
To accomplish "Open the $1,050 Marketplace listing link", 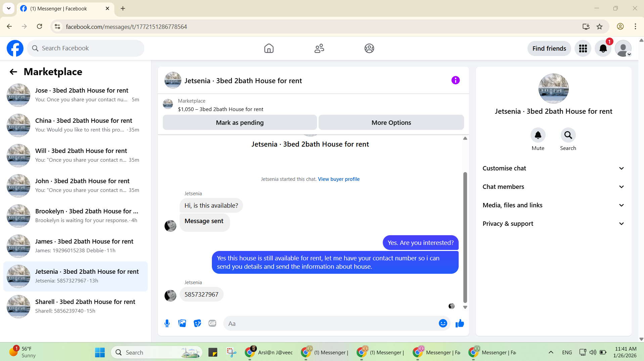I will click(221, 109).
